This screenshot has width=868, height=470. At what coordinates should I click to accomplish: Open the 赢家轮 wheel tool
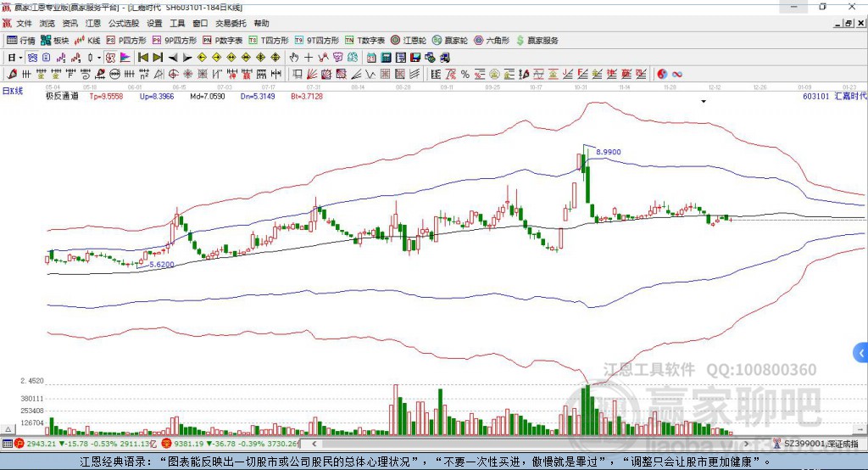(x=450, y=41)
